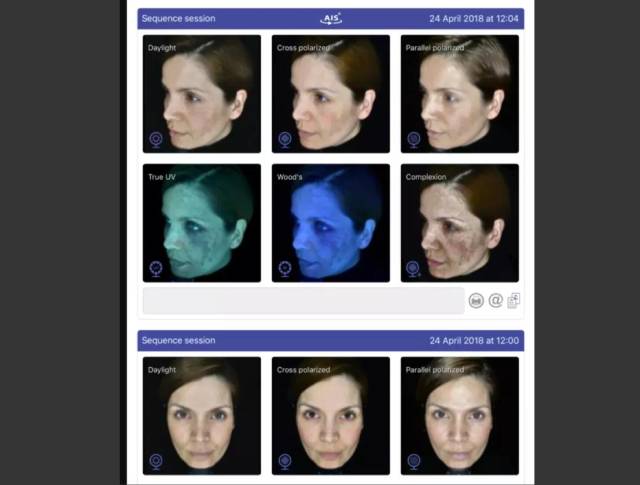This screenshot has width=640, height=485.
Task: Click the camera icon on Wood's image
Action: click(x=285, y=269)
